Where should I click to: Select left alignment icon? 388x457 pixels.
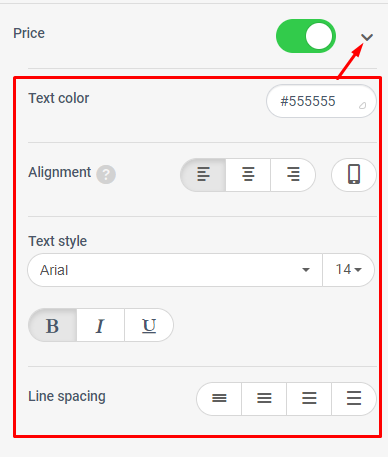click(x=203, y=175)
